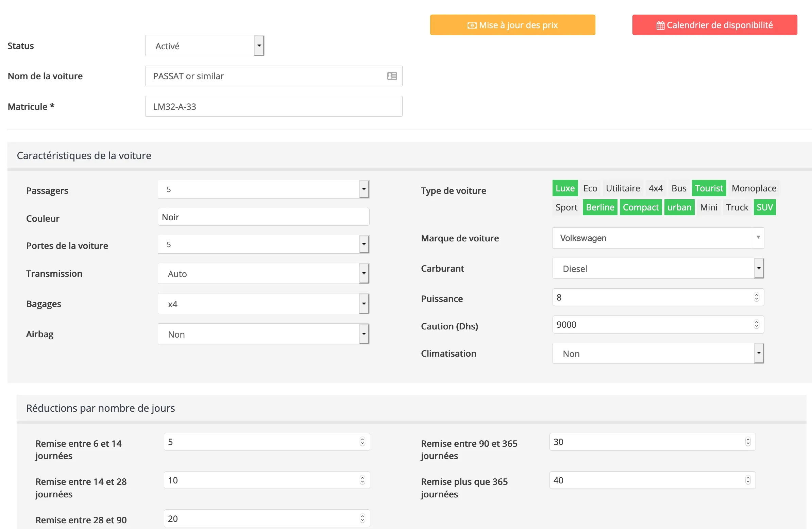The height and width of the screenshot is (529, 812).
Task: Click the Réductions par nombre de jours heading
Action: [x=100, y=408]
